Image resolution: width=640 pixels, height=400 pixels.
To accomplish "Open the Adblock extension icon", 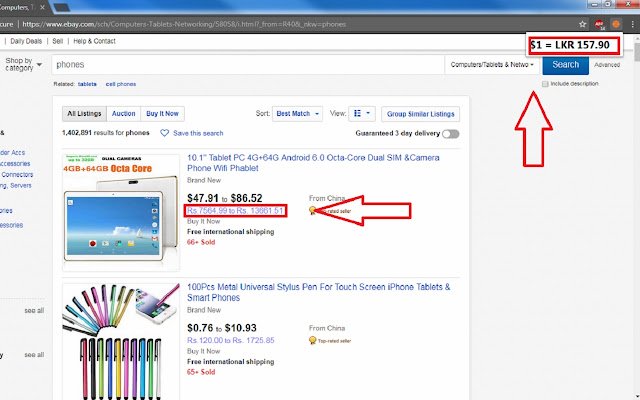I will pyautogui.click(x=599, y=24).
